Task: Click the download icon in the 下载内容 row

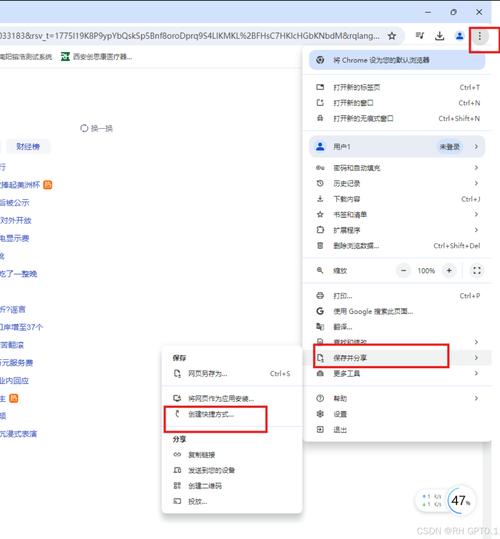Action: point(320,199)
